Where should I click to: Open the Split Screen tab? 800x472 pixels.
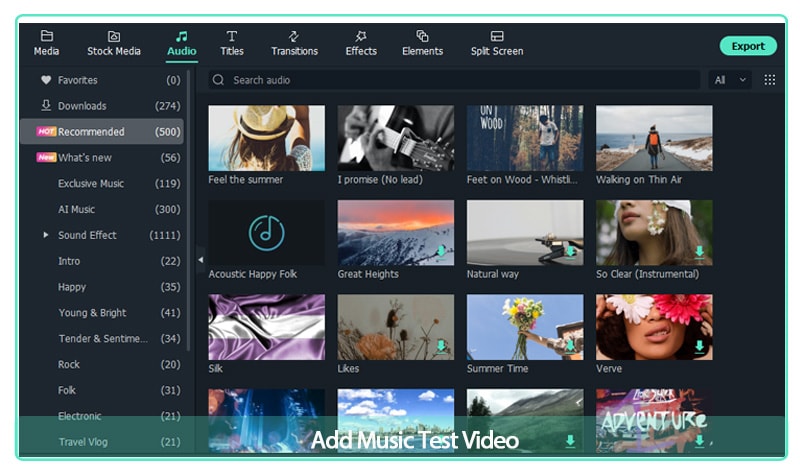[x=497, y=43]
